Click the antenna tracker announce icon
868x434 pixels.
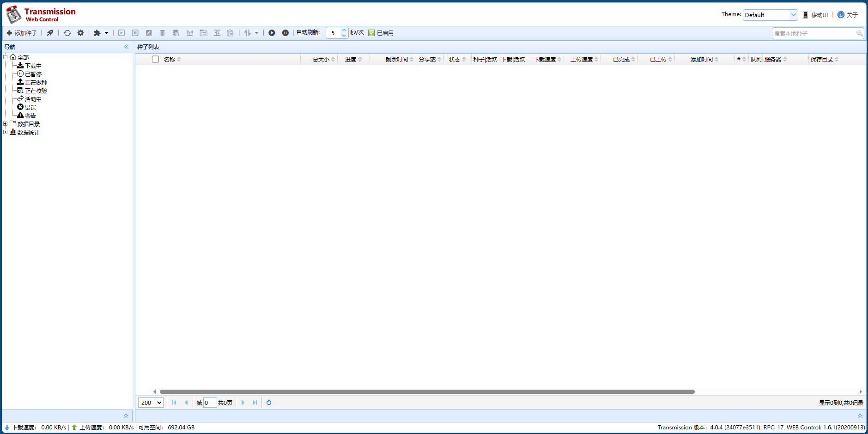point(190,33)
